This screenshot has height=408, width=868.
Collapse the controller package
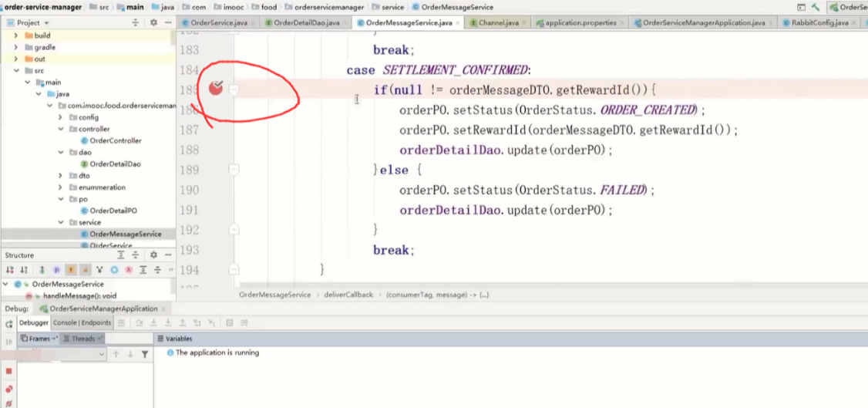(x=60, y=129)
